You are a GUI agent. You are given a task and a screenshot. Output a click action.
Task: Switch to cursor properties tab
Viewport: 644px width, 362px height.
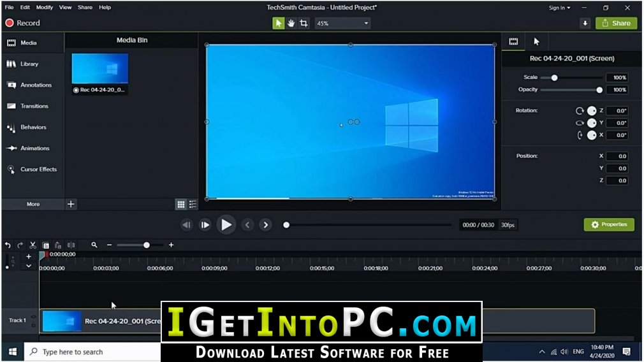click(536, 41)
